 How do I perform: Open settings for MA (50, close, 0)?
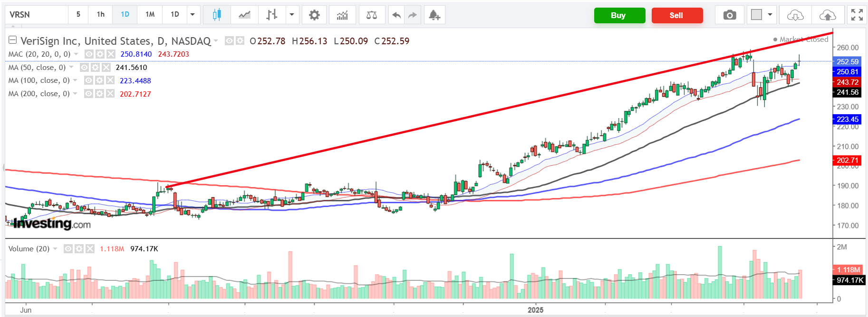pyautogui.click(x=95, y=68)
